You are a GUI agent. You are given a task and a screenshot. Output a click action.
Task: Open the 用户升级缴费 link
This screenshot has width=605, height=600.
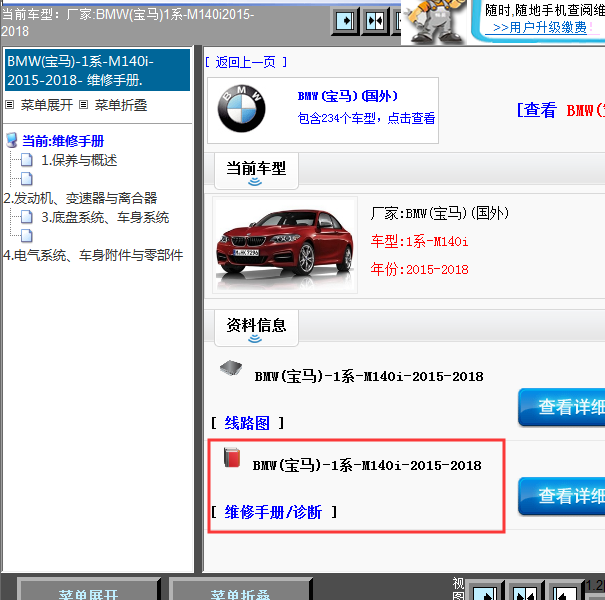tap(540, 27)
